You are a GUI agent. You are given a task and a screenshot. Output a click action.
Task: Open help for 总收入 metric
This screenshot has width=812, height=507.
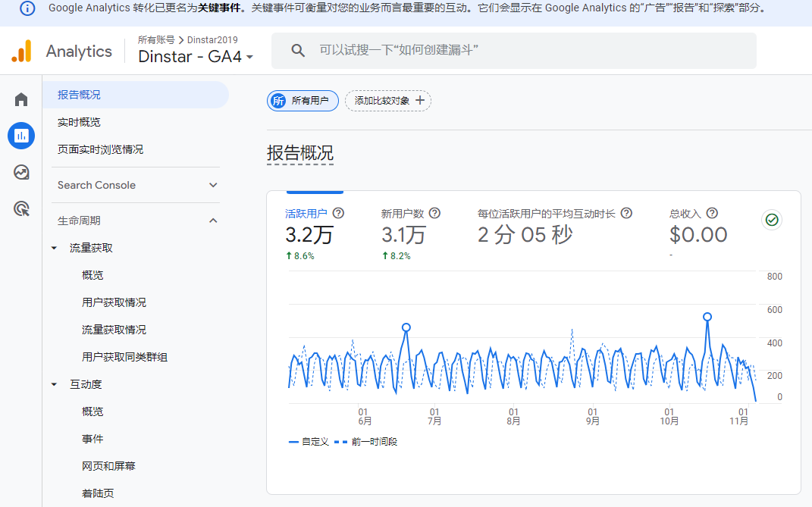[x=712, y=213]
